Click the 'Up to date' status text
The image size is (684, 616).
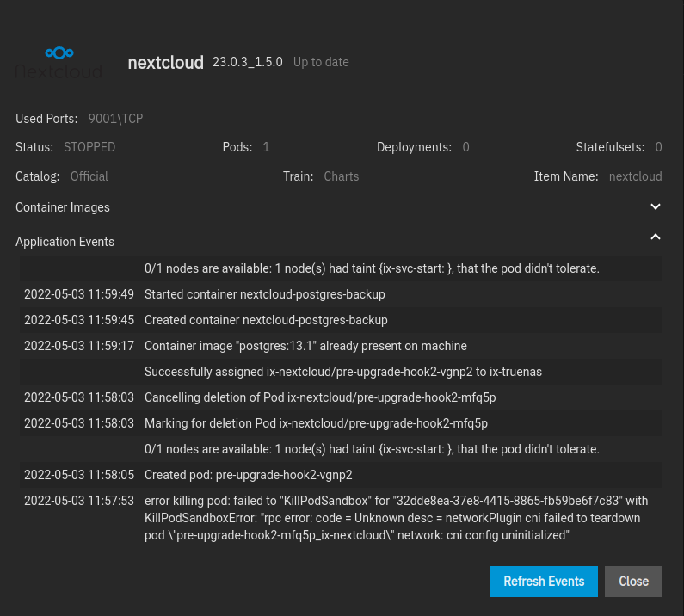tap(321, 62)
